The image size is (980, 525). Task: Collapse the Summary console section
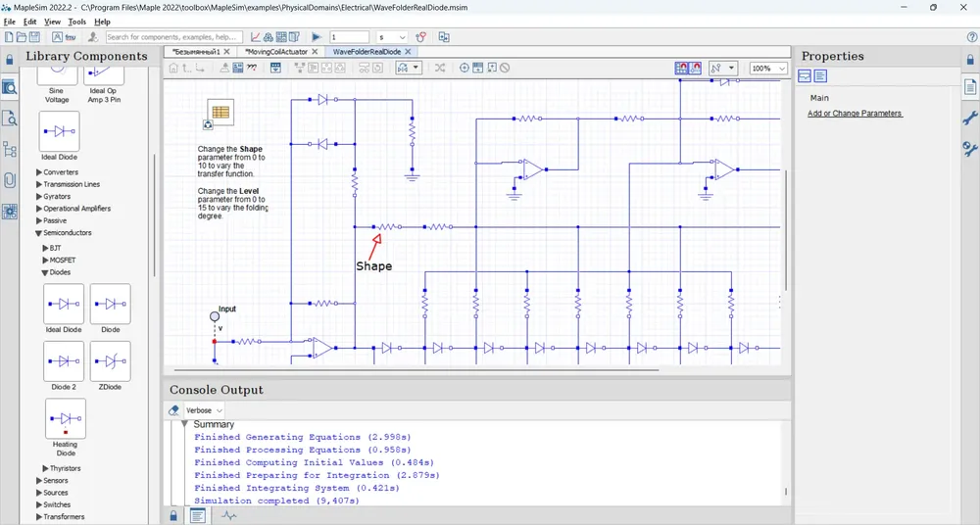[x=184, y=424]
